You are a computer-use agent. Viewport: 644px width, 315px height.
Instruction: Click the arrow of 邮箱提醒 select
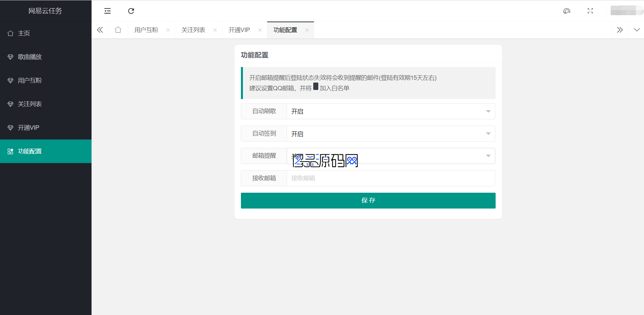488,156
